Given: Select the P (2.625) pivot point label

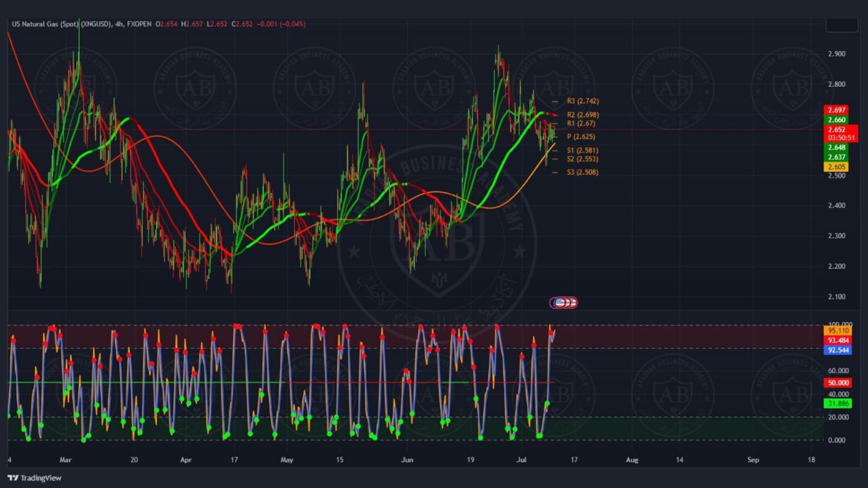Looking at the screenshot, I should click(x=580, y=137).
